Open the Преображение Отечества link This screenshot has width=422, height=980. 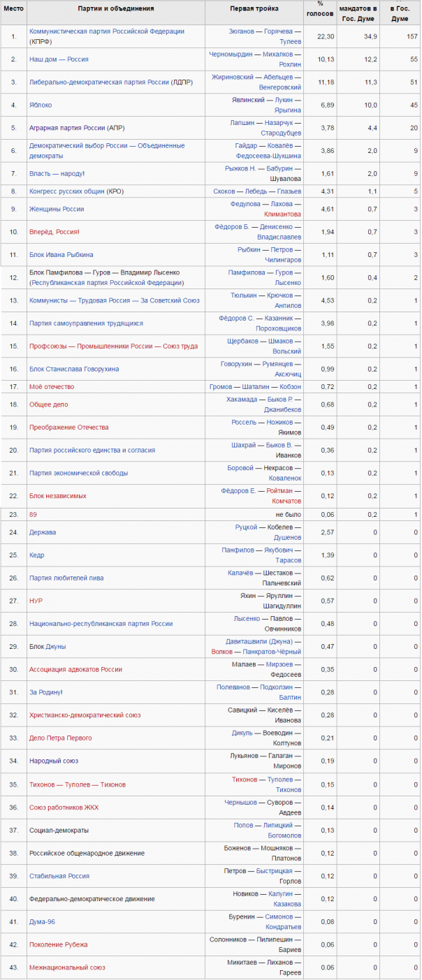tap(69, 427)
